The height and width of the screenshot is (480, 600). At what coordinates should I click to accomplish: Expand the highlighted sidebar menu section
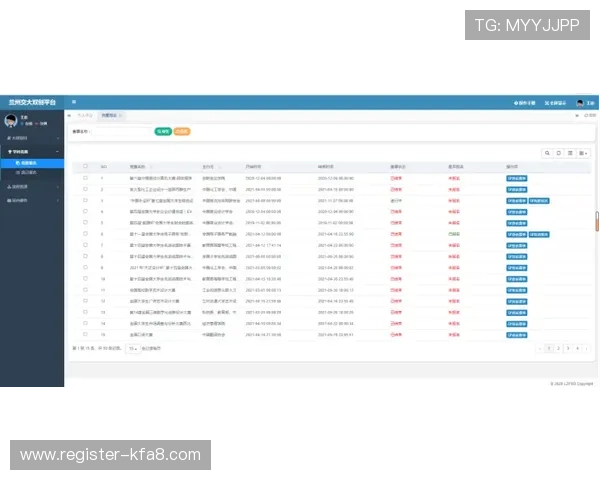(x=32, y=150)
